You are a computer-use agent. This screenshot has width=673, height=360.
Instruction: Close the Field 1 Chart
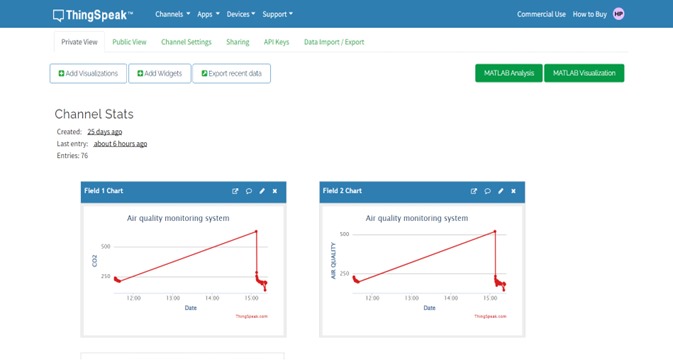click(x=275, y=191)
